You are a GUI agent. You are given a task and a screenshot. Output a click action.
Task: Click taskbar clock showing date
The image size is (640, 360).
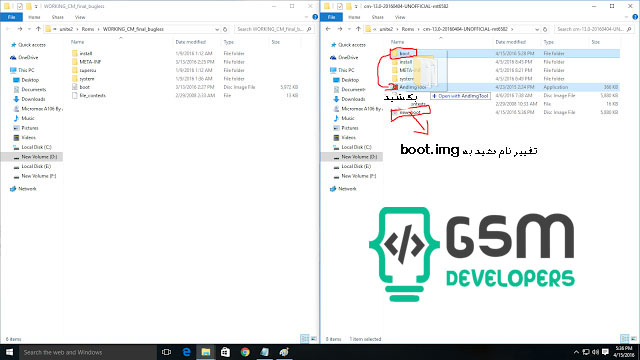(x=623, y=352)
